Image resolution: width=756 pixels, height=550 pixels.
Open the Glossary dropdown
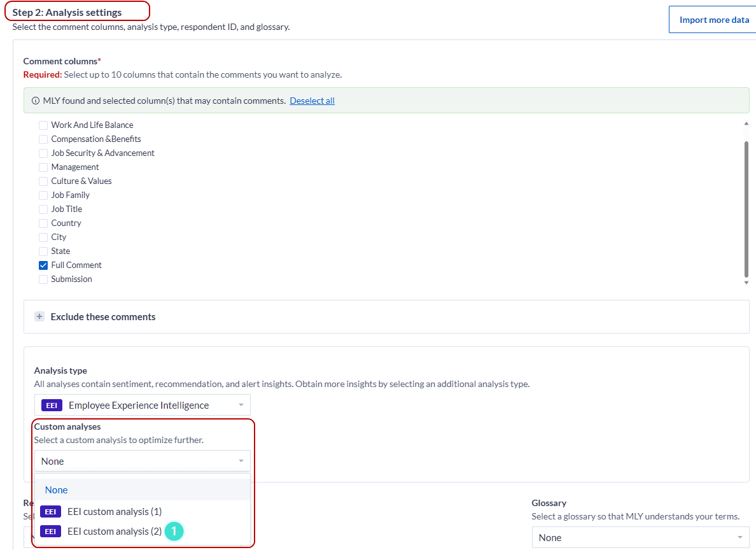pyautogui.click(x=641, y=537)
